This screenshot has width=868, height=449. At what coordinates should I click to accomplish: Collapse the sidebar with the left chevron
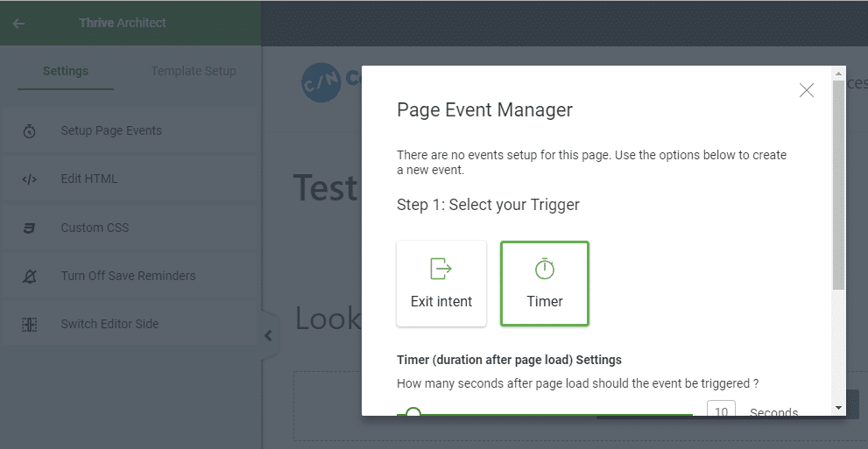(x=268, y=335)
